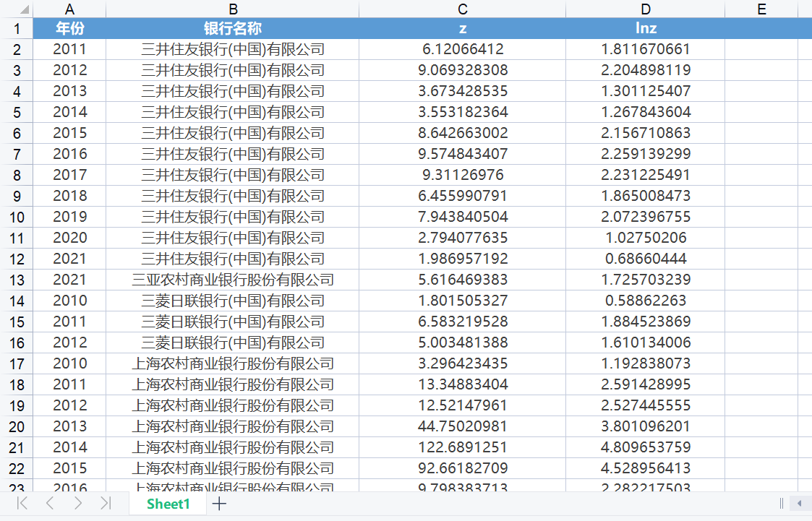Click cell with value 122.6891251
Screen dimensions: 812x521
463,447
